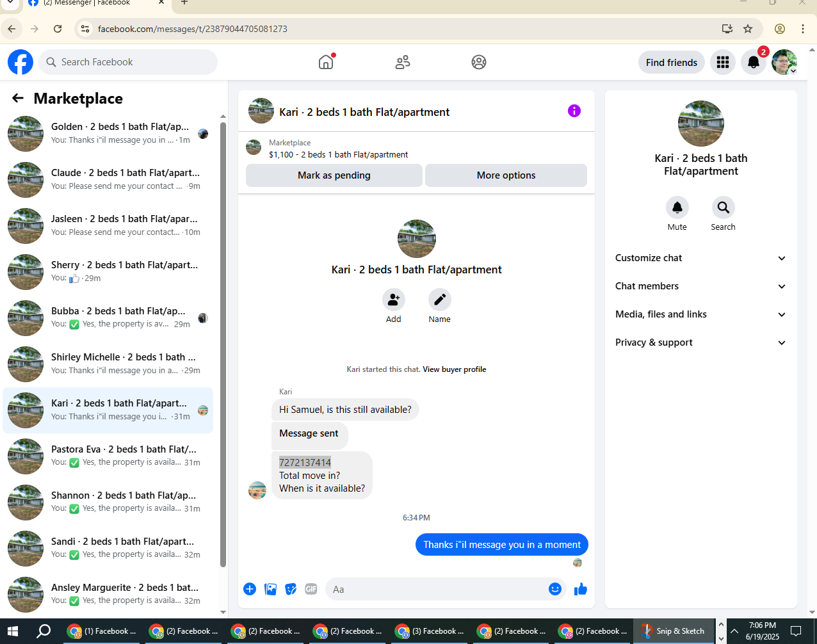Open Pastora Eva conversation
817x644 pixels.
108,456
